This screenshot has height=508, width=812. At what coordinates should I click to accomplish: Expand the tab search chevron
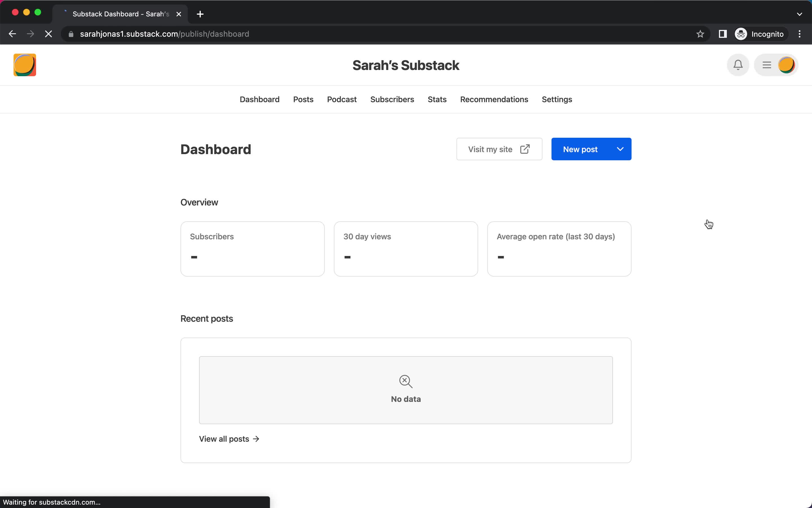pos(799,14)
